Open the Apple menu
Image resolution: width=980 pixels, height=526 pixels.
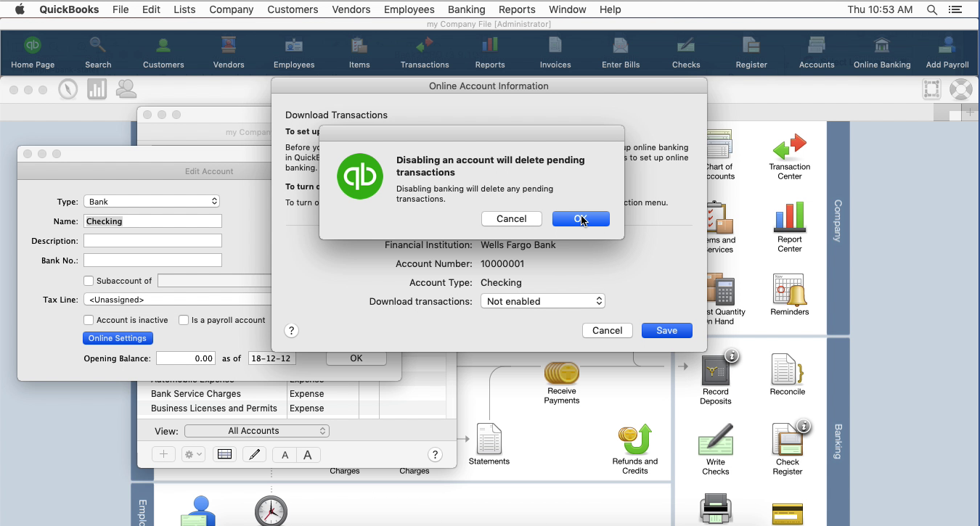click(x=20, y=9)
